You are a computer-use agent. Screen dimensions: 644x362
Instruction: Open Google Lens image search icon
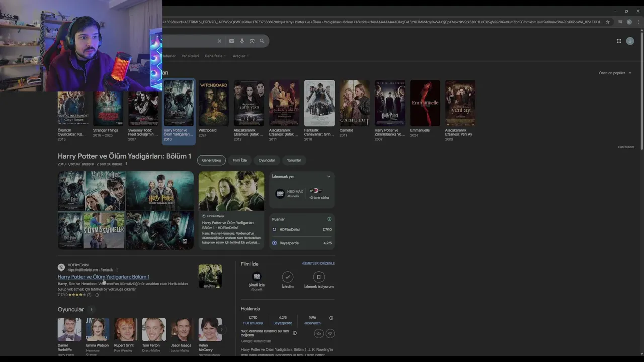252,41
